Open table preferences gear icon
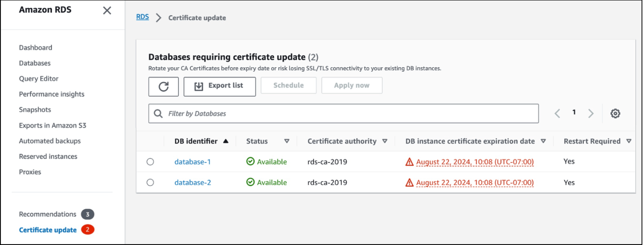The image size is (644, 245). coord(615,113)
